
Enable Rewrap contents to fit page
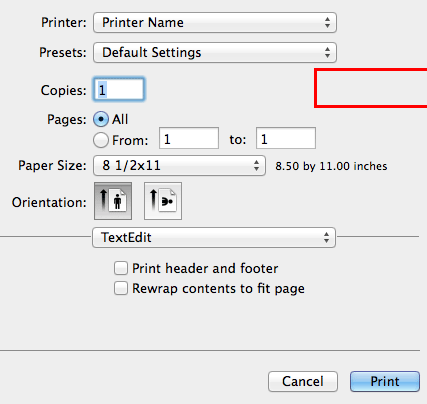121,288
